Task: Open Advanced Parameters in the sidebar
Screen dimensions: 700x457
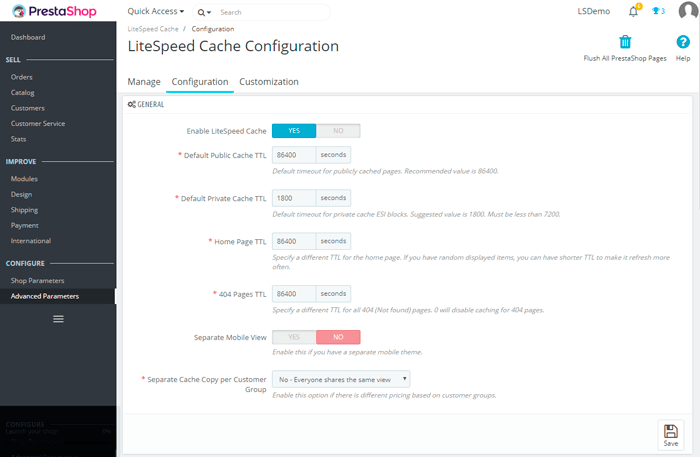Action: [x=45, y=296]
